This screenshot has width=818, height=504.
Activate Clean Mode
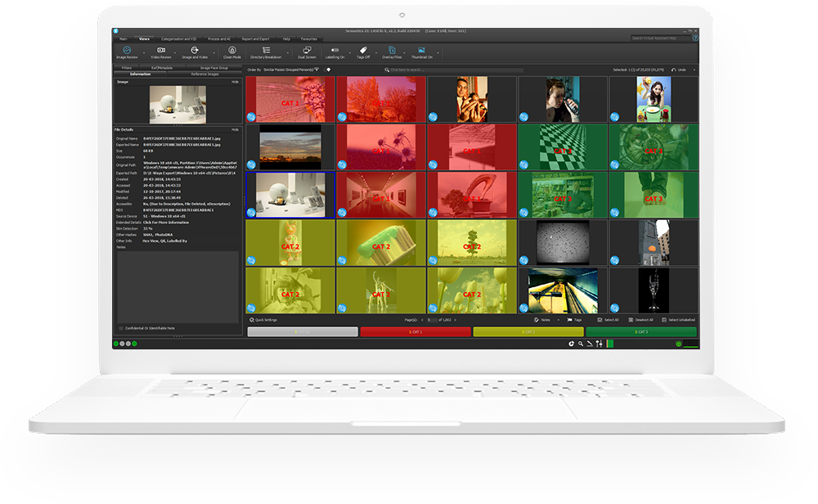(232, 52)
